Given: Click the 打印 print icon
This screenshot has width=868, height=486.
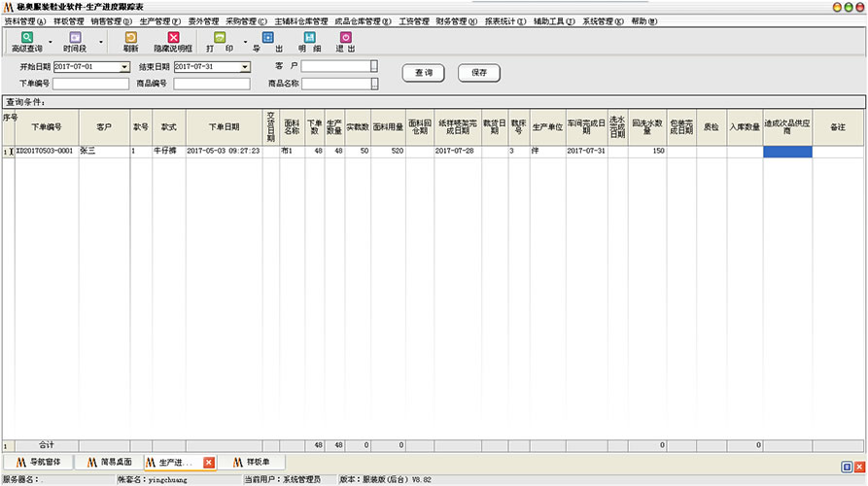Looking at the screenshot, I should [x=220, y=37].
